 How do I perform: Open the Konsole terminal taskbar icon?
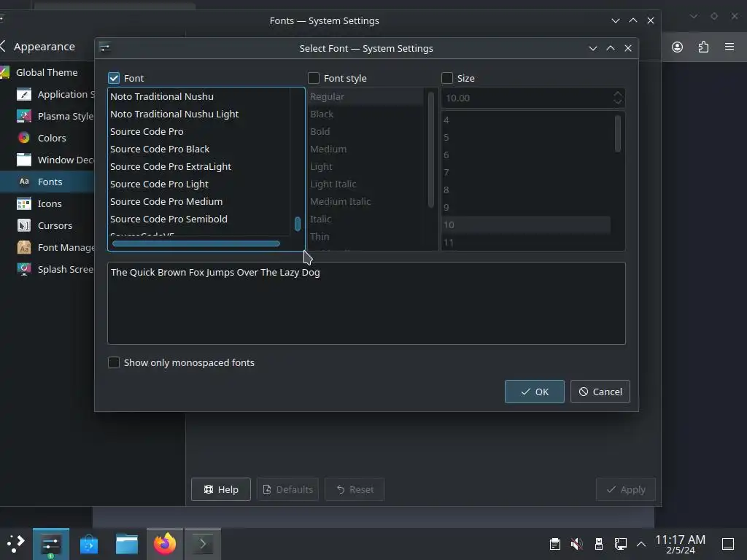[x=203, y=544]
